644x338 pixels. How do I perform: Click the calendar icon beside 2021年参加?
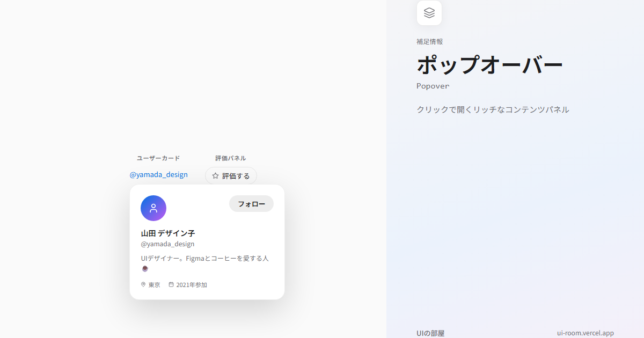pyautogui.click(x=171, y=284)
